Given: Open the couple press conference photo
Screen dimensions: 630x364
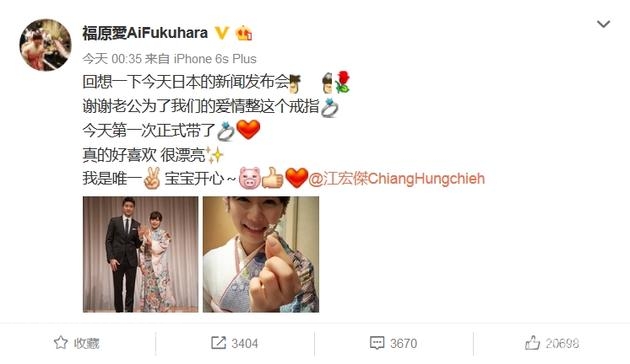Looking at the screenshot, I should tap(141, 254).
